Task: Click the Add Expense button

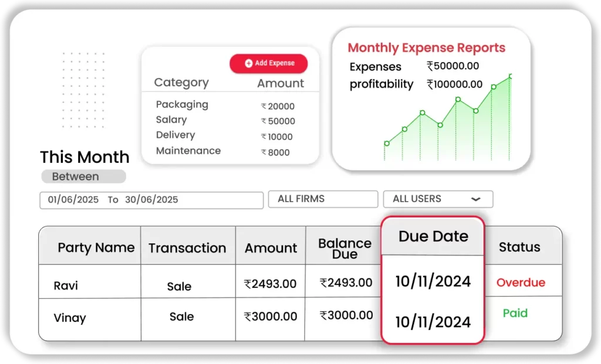Action: tap(268, 63)
